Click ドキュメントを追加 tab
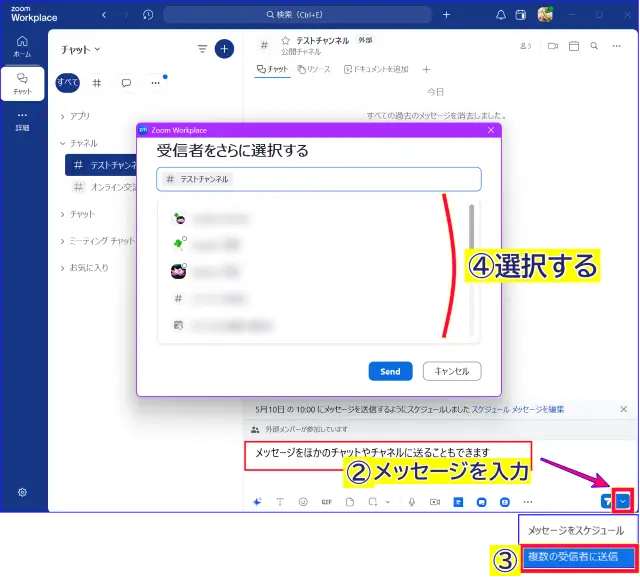Image resolution: width=640 pixels, height=579 pixels. [x=376, y=69]
